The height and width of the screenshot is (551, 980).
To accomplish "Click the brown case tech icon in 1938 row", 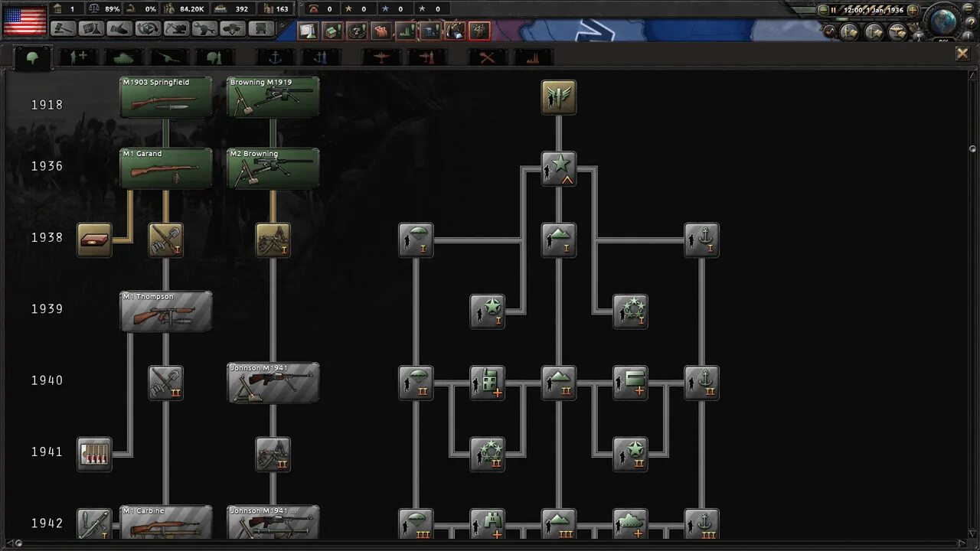I will click(x=94, y=240).
